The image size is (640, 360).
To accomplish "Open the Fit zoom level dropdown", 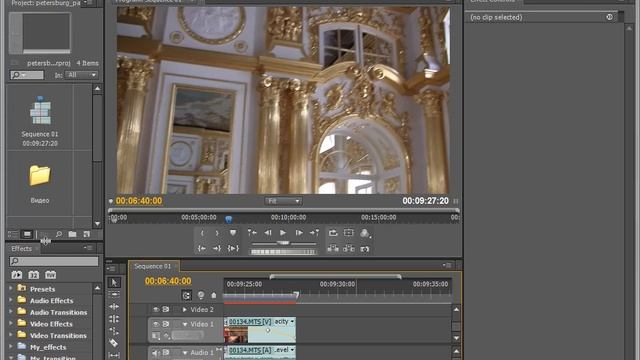I will tap(284, 201).
